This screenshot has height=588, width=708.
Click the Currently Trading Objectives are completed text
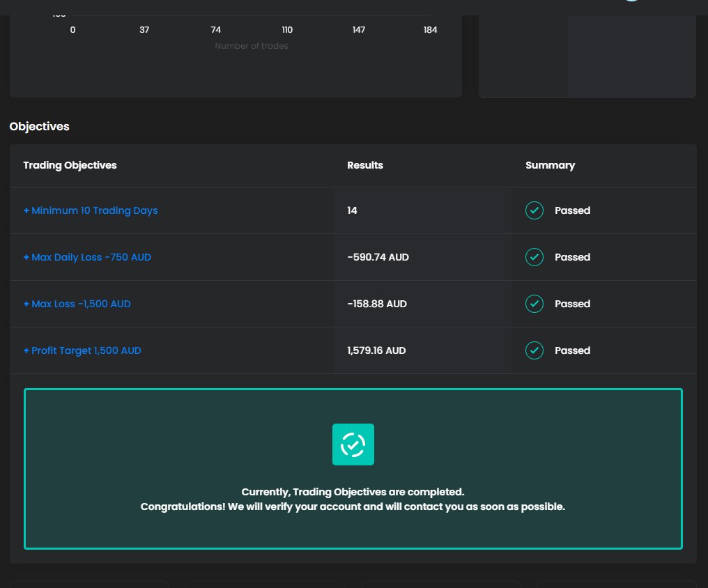(353, 492)
